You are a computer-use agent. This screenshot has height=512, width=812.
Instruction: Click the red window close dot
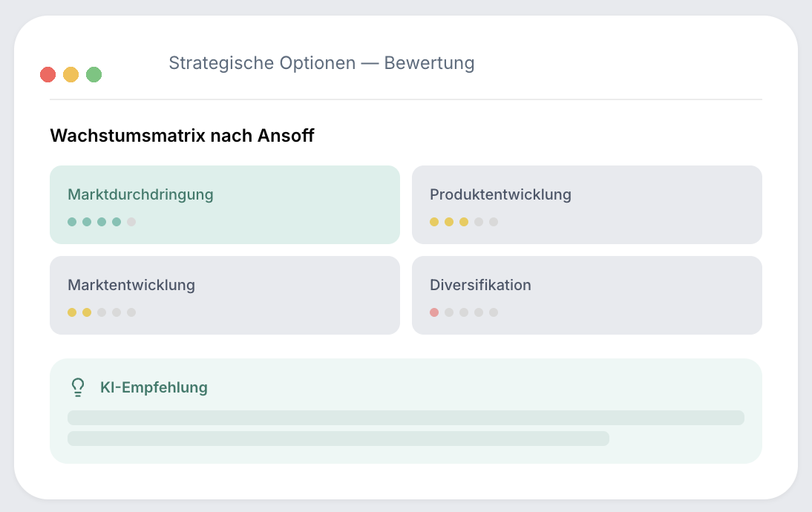[48, 74]
